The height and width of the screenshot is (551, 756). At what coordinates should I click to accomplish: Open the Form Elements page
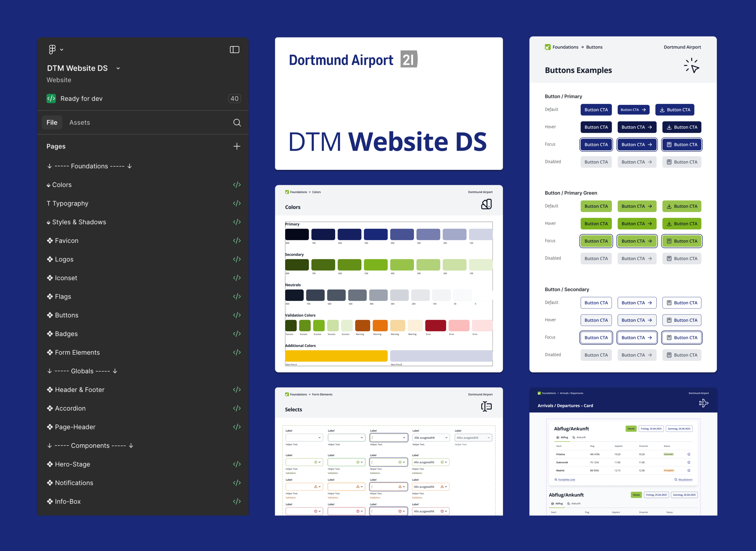coord(73,352)
